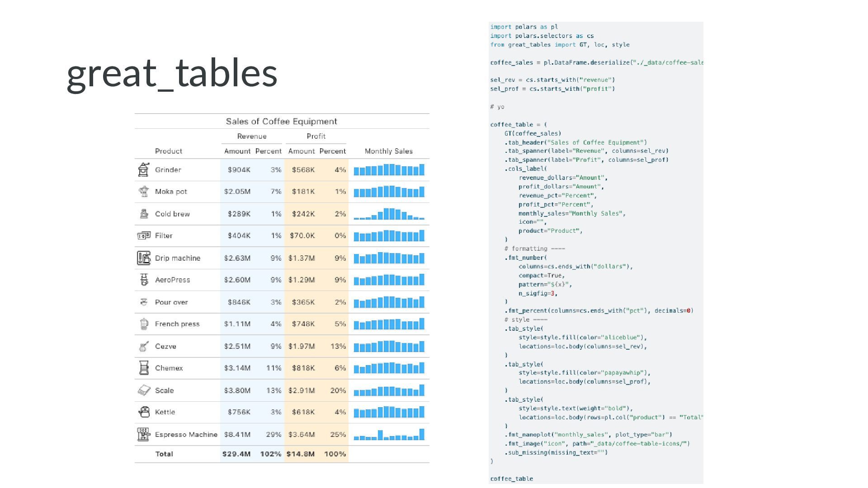Click the Revenue spanner header
The image size is (868, 488).
click(252, 136)
